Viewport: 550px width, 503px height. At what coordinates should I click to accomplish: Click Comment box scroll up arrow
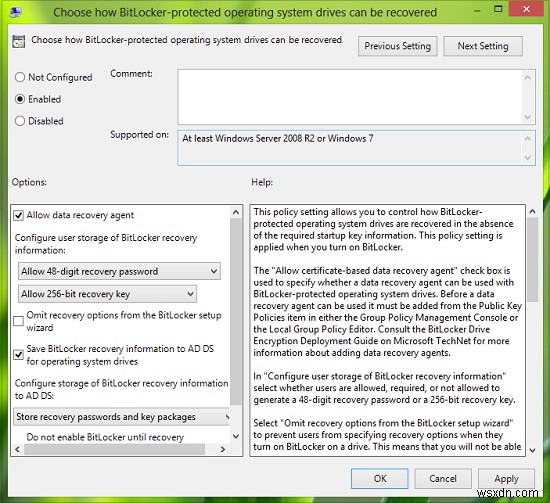point(528,77)
